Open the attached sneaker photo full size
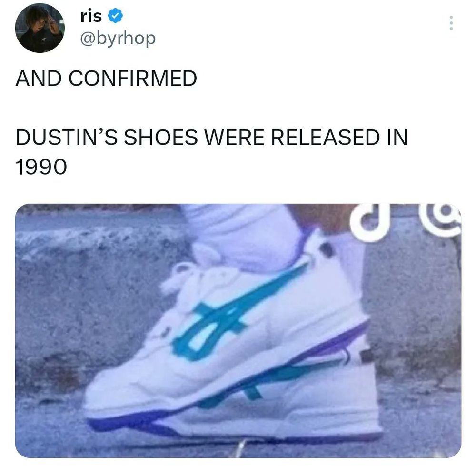This screenshot has width=476, height=476. [x=238, y=331]
